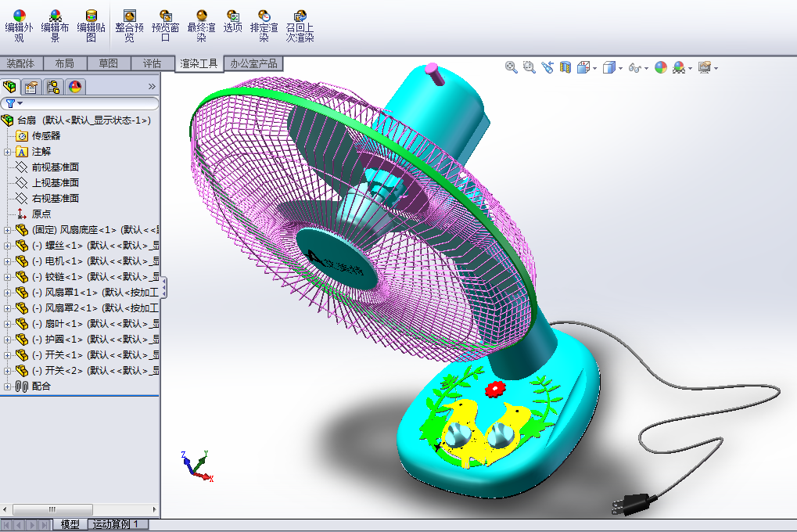Open Display Style dropdown arrow

point(620,68)
